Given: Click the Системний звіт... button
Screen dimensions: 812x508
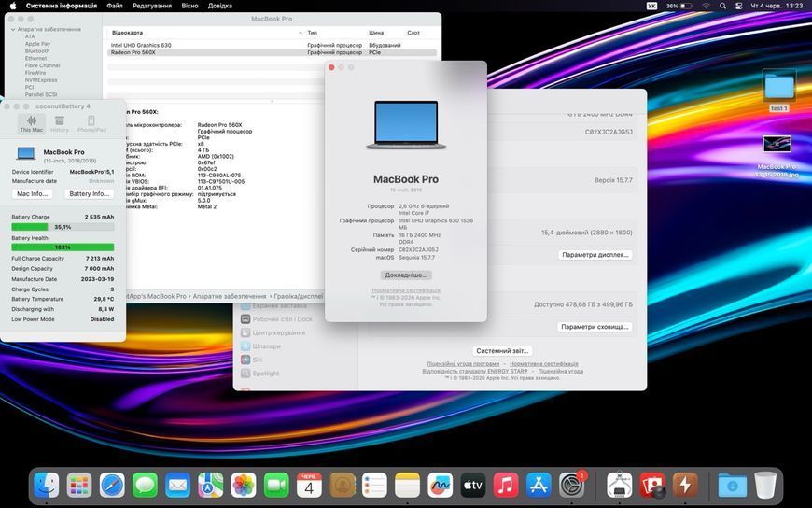Looking at the screenshot, I should coord(502,351).
